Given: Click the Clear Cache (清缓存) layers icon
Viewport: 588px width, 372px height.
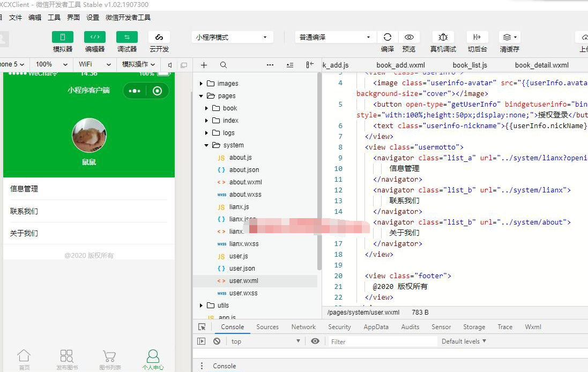Looking at the screenshot, I should [509, 38].
